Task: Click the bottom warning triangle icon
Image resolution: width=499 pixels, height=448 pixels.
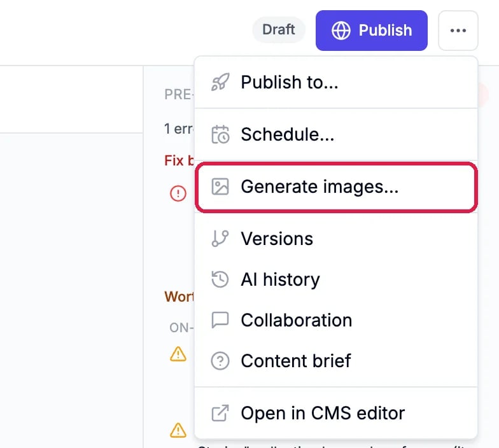Action: tap(178, 430)
